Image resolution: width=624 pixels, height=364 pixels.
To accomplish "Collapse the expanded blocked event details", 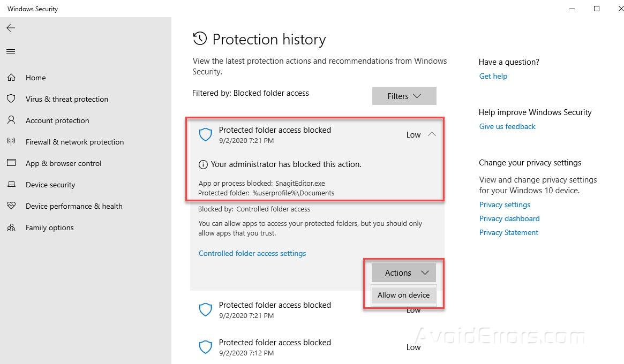I will coord(432,134).
